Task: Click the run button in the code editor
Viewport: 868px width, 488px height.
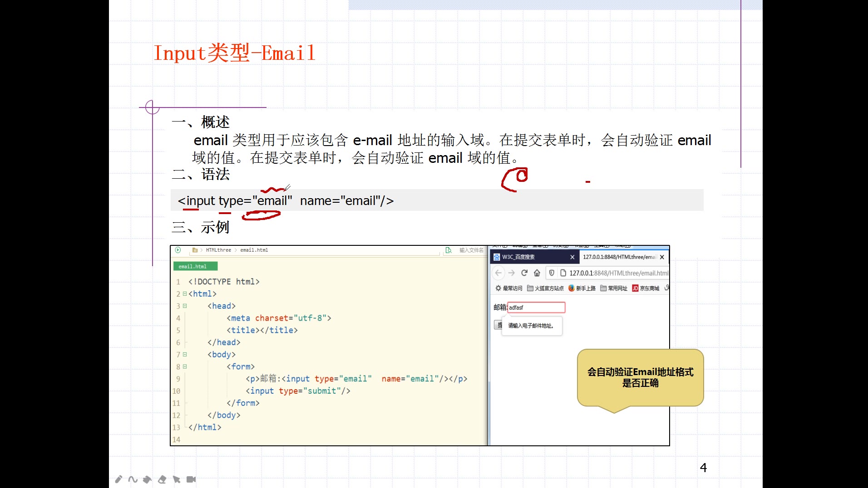Action: 178,250
